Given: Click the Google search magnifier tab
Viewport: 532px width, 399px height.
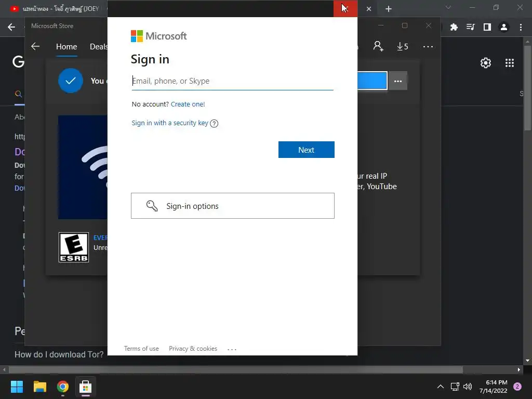Looking at the screenshot, I should (19, 94).
